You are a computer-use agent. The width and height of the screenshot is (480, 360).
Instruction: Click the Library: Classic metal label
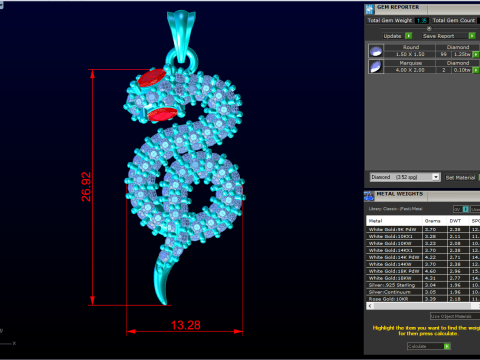[395, 209]
